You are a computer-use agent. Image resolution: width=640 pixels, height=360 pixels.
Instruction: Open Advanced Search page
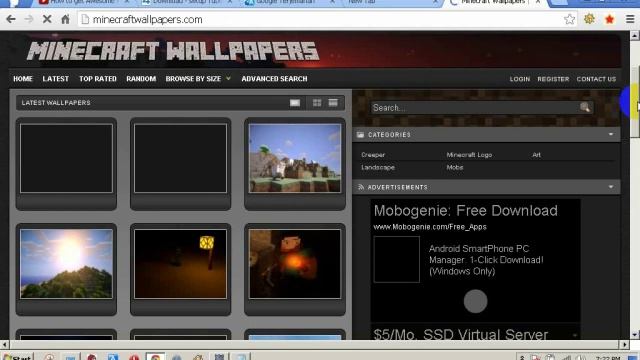tap(274, 79)
